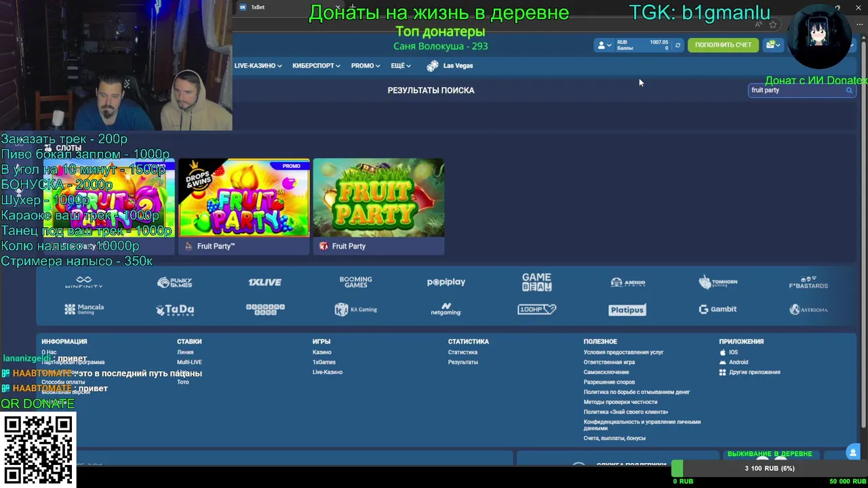Click the Fruit Party title with red icon

[349, 246]
